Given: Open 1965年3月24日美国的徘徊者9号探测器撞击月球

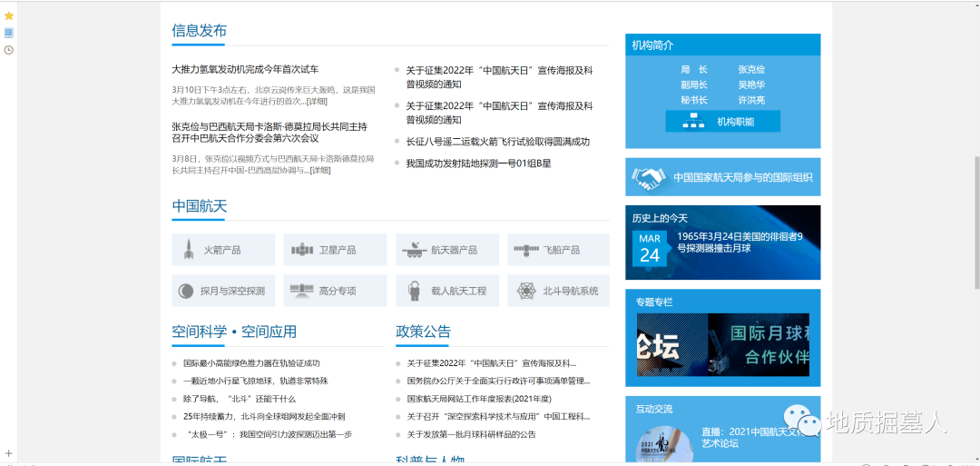Looking at the screenshot, I should (x=740, y=242).
